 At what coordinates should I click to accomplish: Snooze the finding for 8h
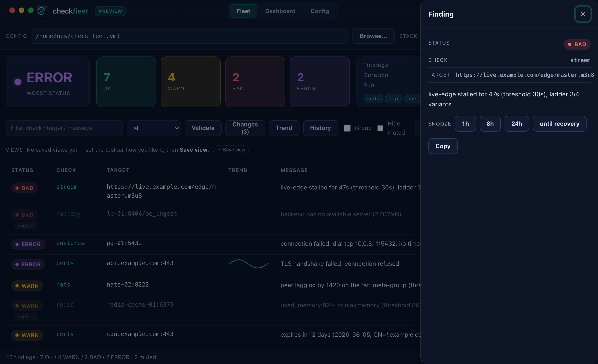point(490,124)
